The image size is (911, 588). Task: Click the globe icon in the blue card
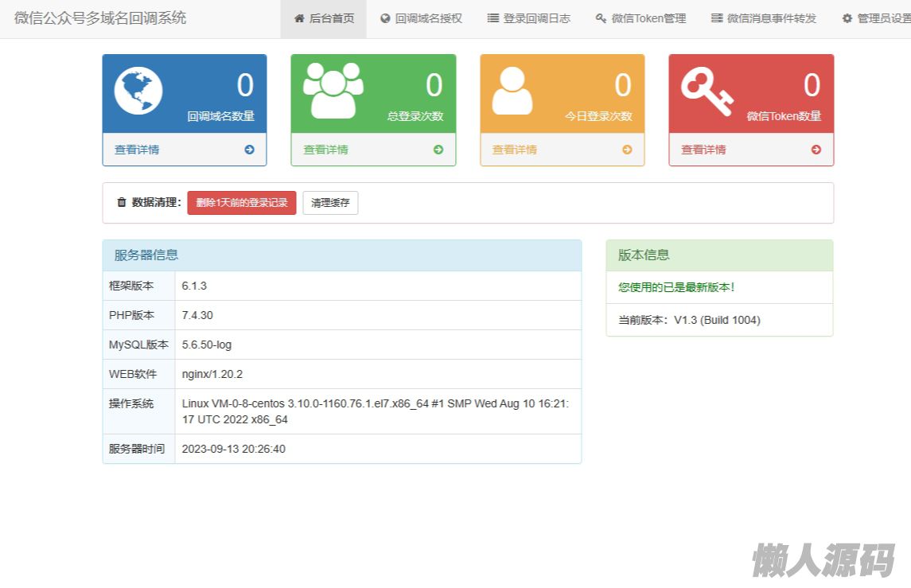point(138,91)
